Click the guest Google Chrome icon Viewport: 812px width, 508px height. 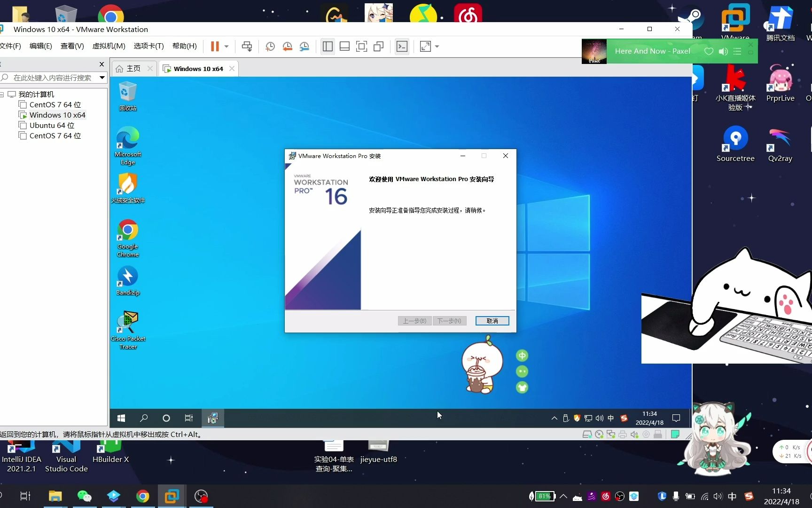[x=128, y=238]
